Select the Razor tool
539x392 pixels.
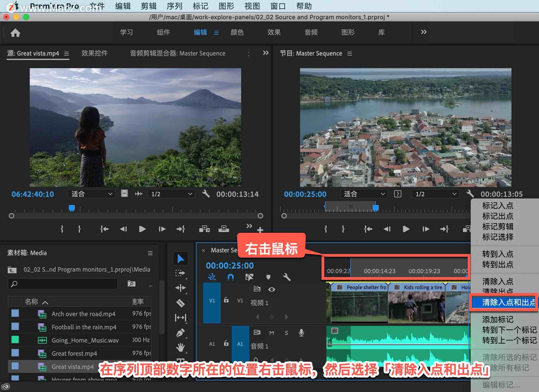click(181, 303)
